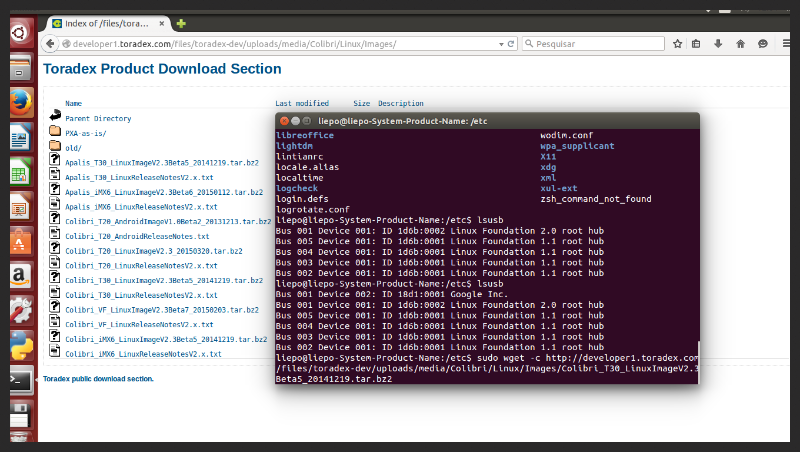Launch Firefox from the dock

(x=21, y=102)
